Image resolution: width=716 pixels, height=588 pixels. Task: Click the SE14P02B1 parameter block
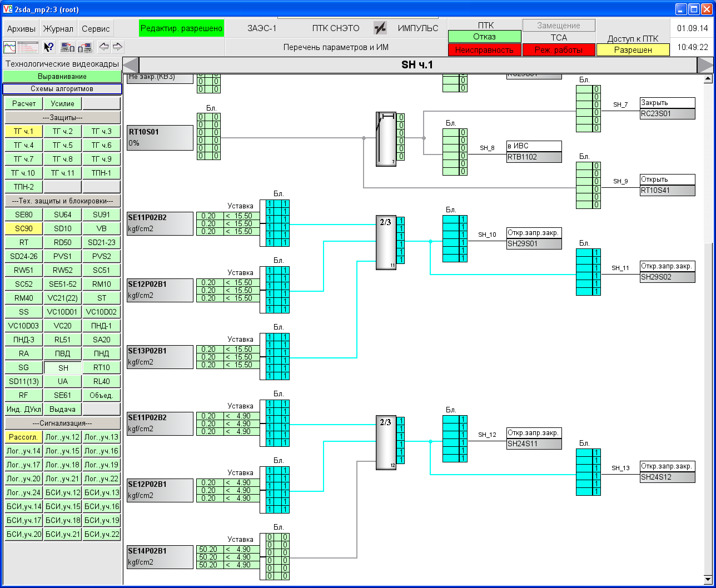pos(160,556)
